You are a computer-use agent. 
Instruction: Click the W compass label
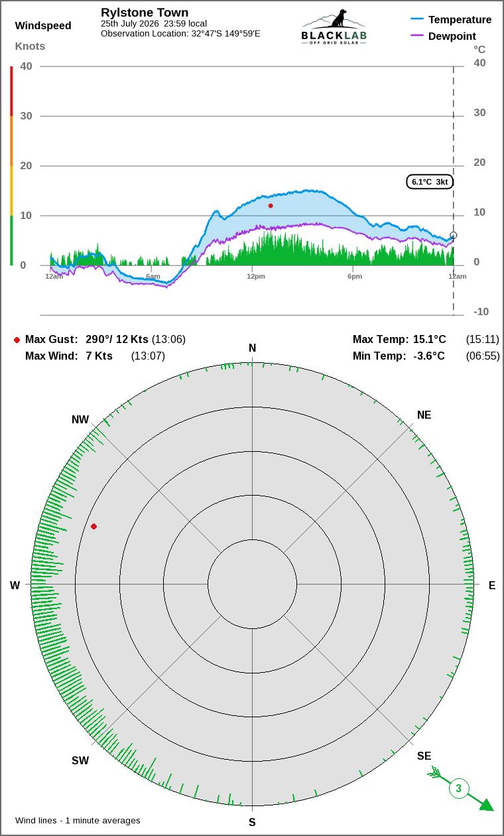pyautogui.click(x=15, y=586)
